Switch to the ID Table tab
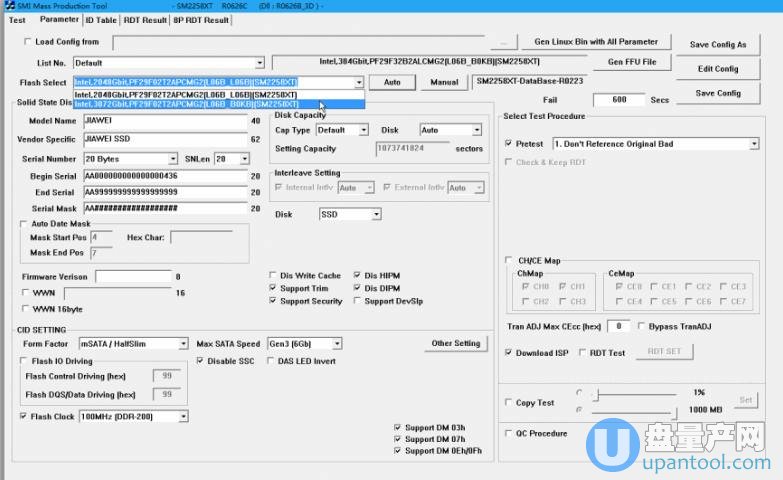 (100, 19)
